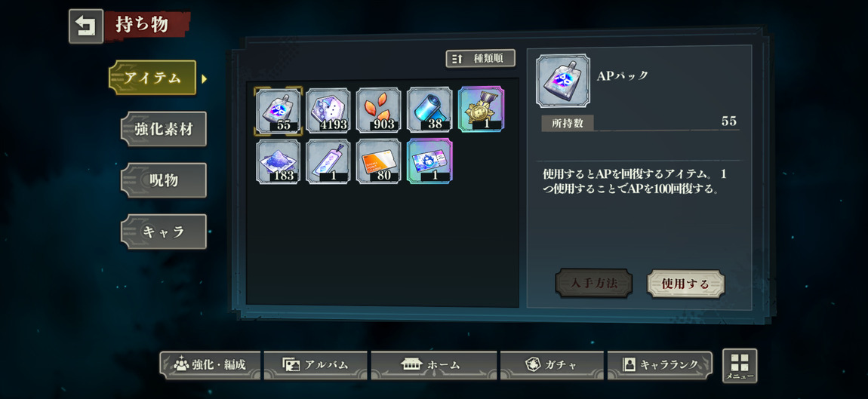Select the item with quantity 4193
The image size is (868, 399).
[329, 110]
